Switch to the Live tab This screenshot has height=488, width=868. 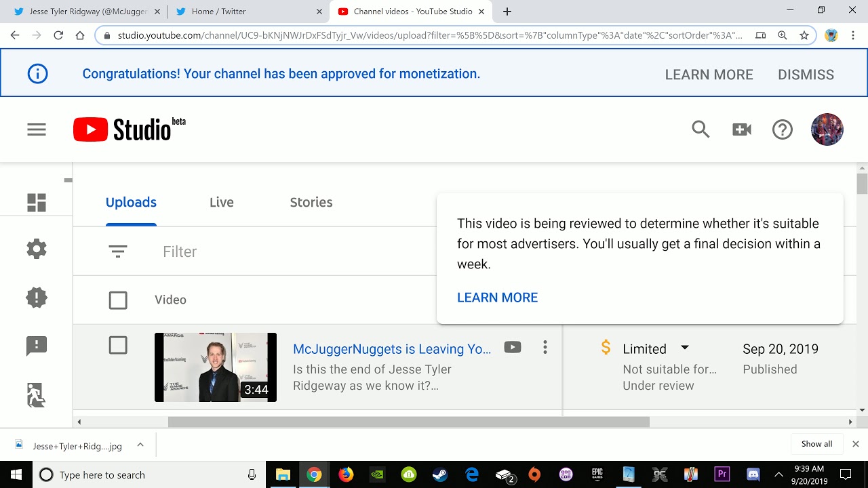tap(222, 202)
